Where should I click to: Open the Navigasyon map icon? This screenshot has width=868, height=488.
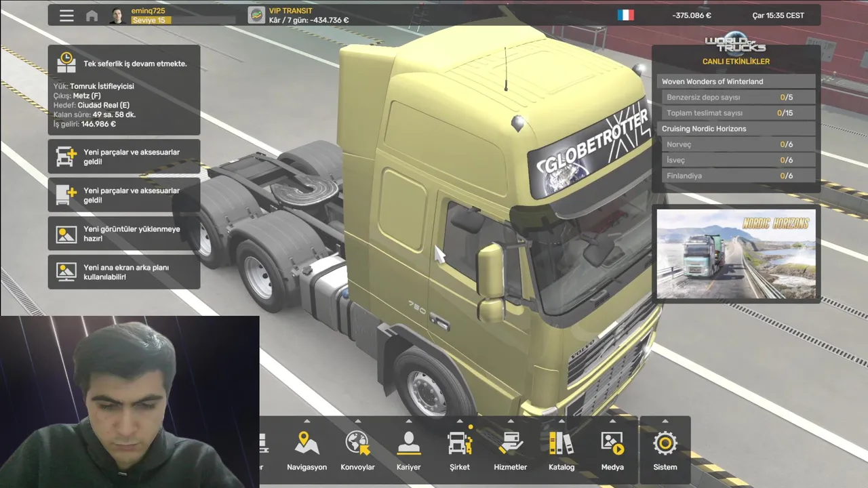pos(307,443)
